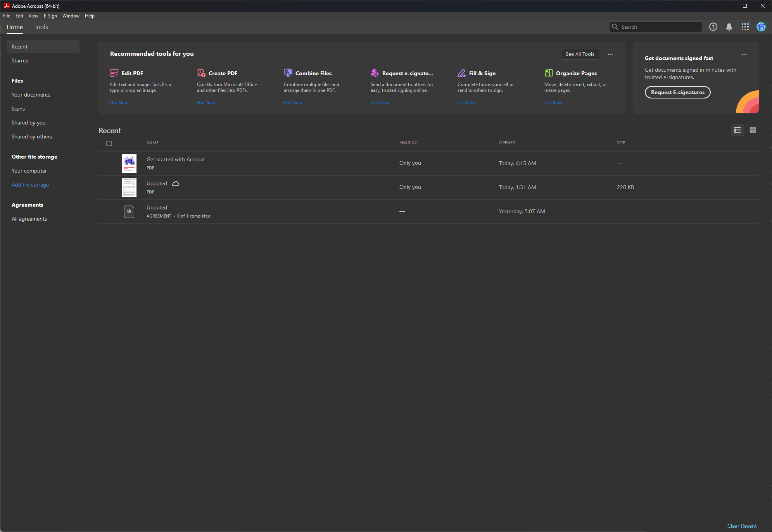The height and width of the screenshot is (532, 772).
Task: Check the select-all files checkbox
Action: (109, 143)
